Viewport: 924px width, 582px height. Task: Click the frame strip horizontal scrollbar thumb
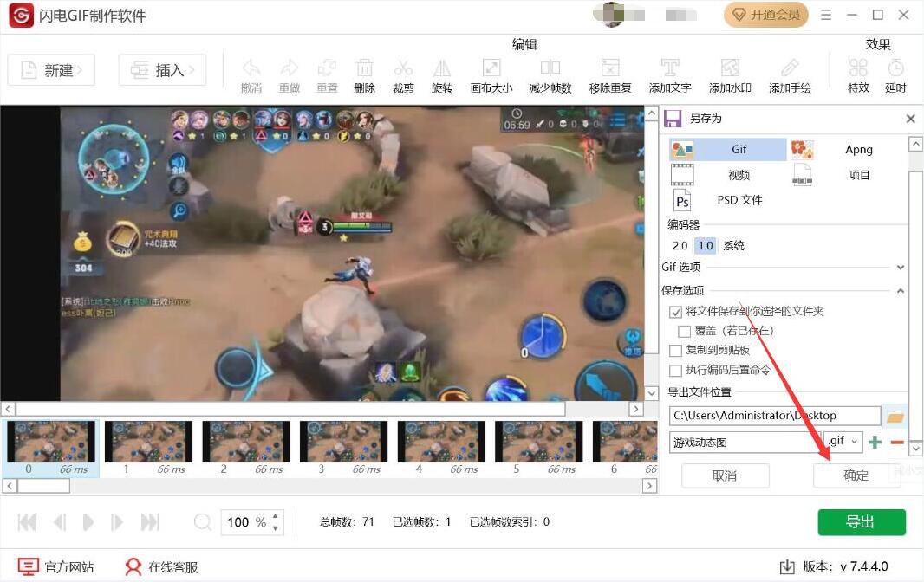(x=43, y=486)
